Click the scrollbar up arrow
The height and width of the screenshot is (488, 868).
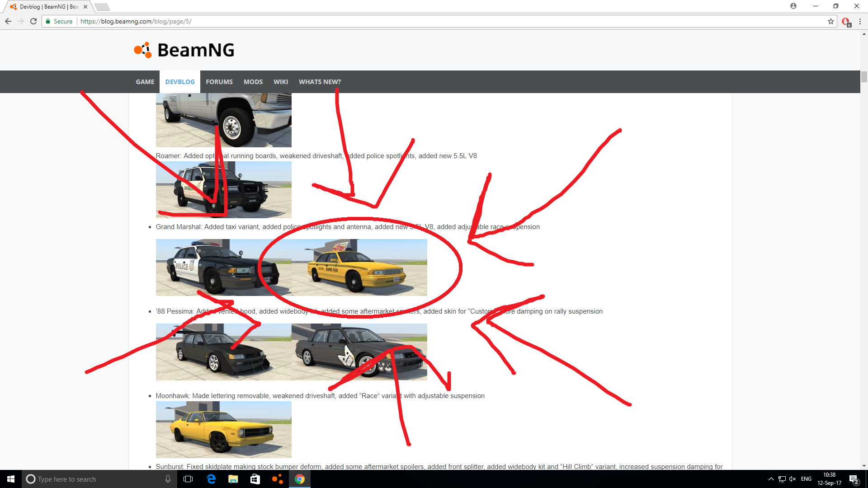tap(864, 34)
